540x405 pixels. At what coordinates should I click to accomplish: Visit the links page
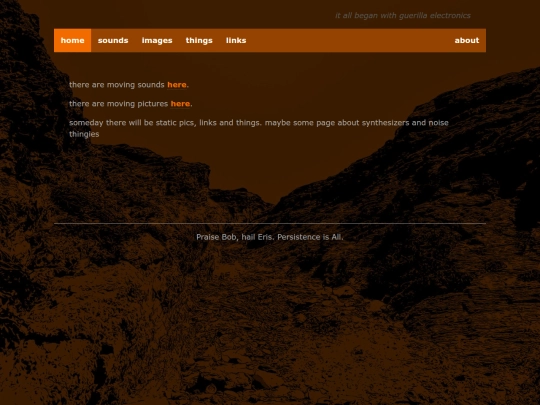pyautogui.click(x=236, y=40)
